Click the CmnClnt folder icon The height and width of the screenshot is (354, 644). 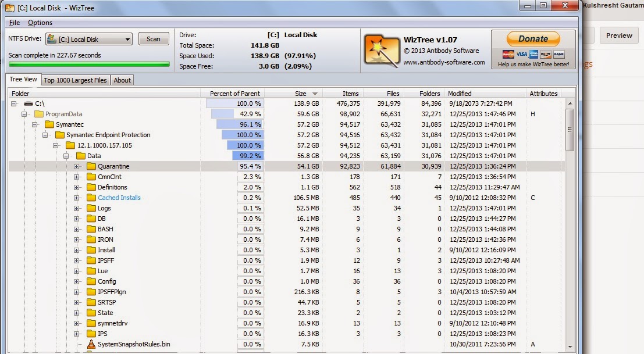point(91,177)
